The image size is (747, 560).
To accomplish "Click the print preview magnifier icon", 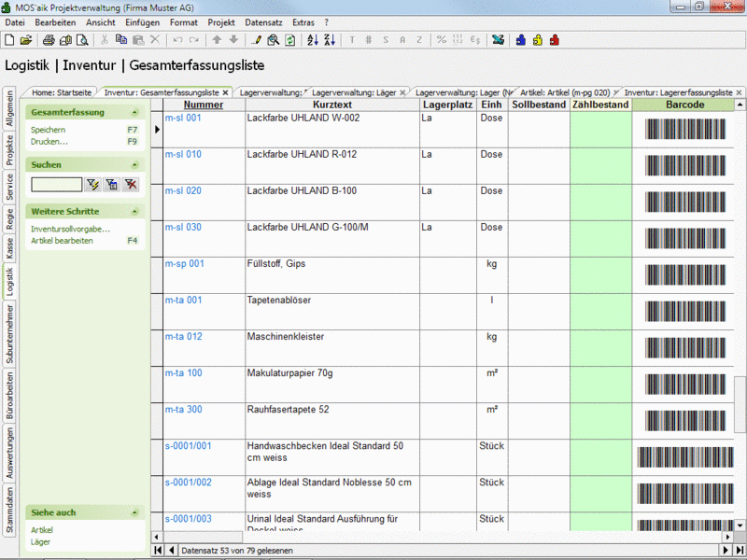I will (82, 40).
